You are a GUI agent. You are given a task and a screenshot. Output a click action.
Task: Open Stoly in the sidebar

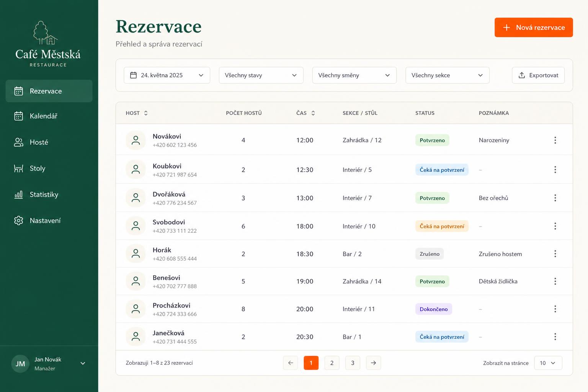[49, 168]
